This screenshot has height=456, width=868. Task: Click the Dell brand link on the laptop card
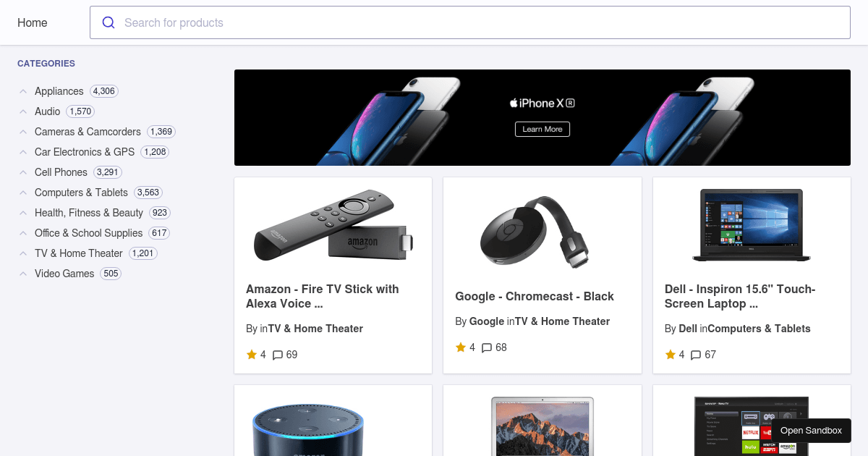(687, 328)
